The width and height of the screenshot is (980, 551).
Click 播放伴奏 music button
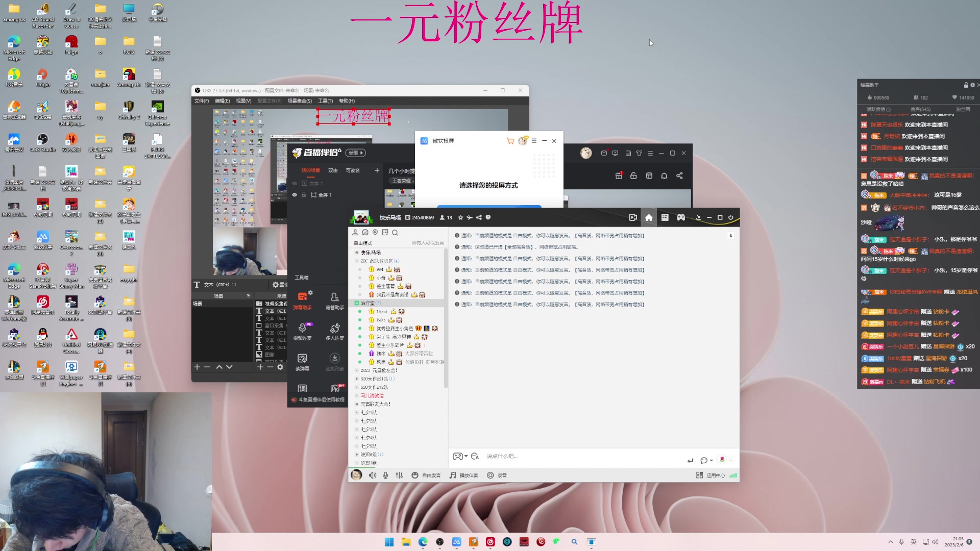[463, 475]
